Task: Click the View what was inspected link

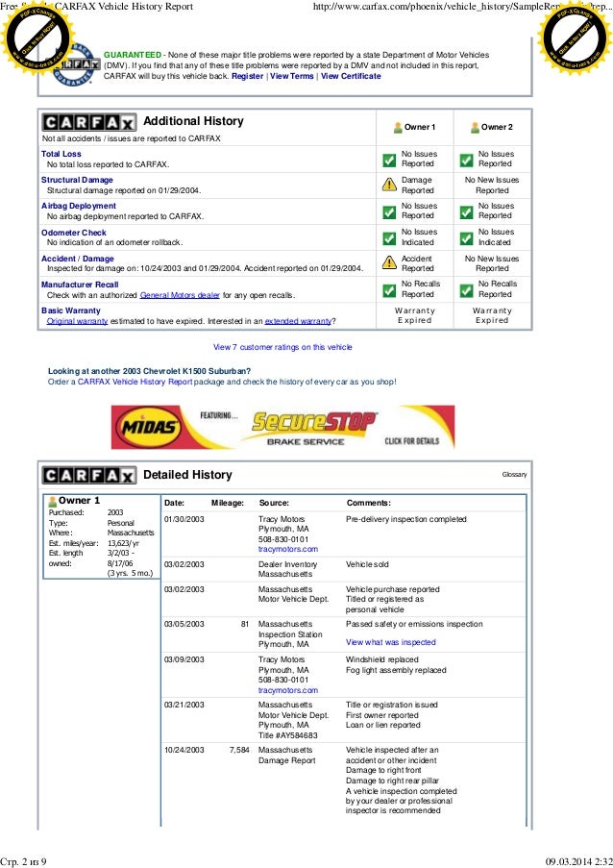Action: (x=391, y=642)
